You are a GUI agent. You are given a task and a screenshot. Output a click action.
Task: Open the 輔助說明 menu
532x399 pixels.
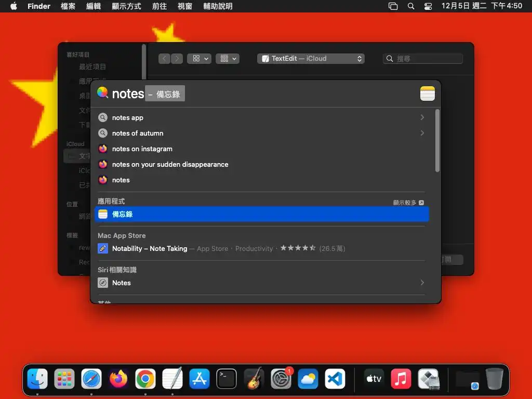218,6
